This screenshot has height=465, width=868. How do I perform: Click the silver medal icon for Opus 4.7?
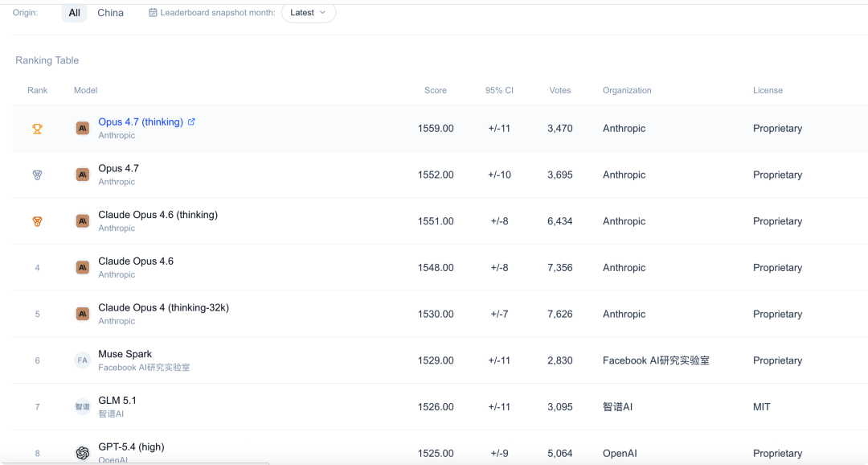tap(37, 175)
